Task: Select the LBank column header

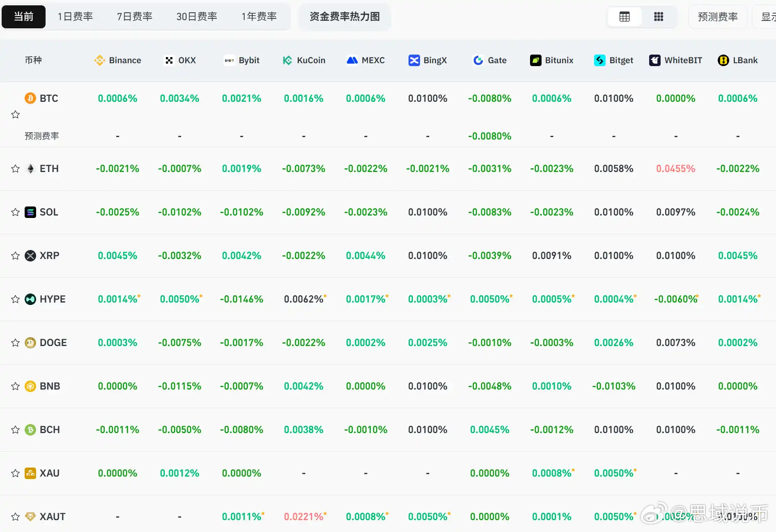Action: (x=738, y=60)
